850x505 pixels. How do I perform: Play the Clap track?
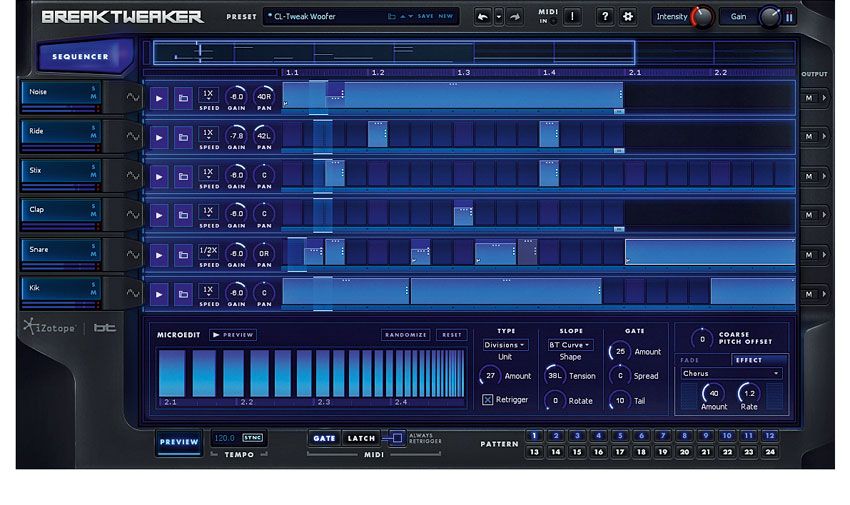[x=159, y=215]
